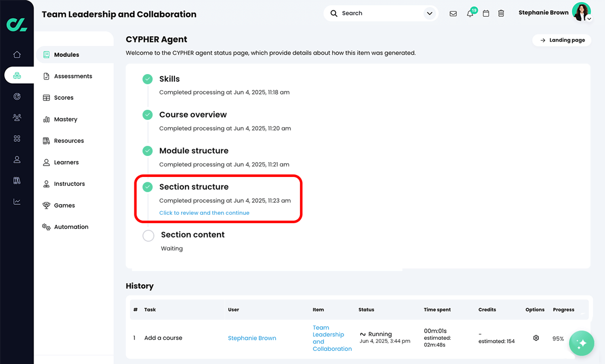Click the Landing page button
This screenshot has height=364, width=605.
pos(562,40)
